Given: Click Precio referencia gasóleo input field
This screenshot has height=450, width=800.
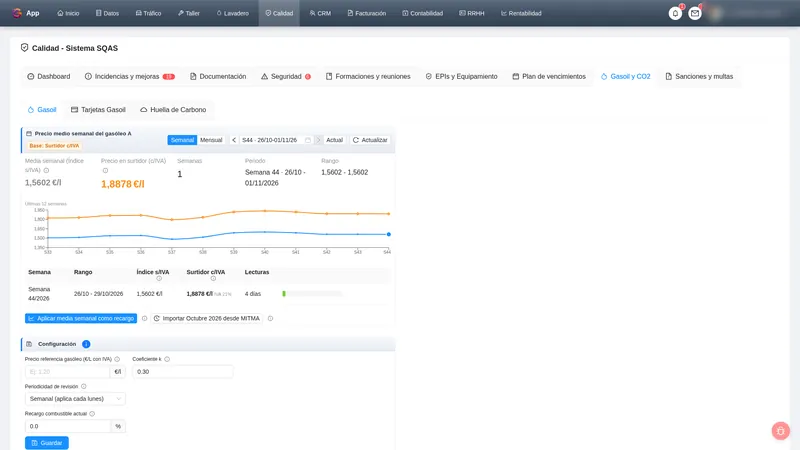Looking at the screenshot, I should pos(67,371).
